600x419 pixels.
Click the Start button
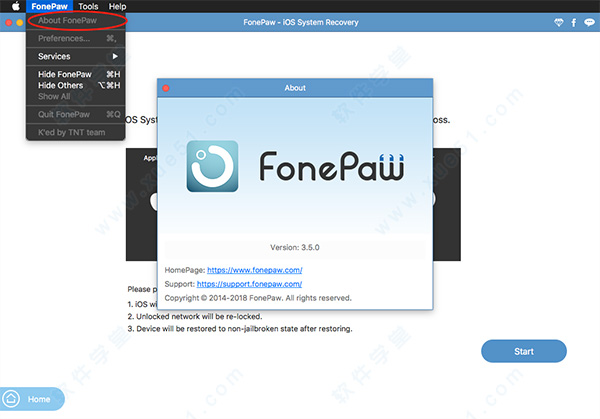tap(523, 351)
